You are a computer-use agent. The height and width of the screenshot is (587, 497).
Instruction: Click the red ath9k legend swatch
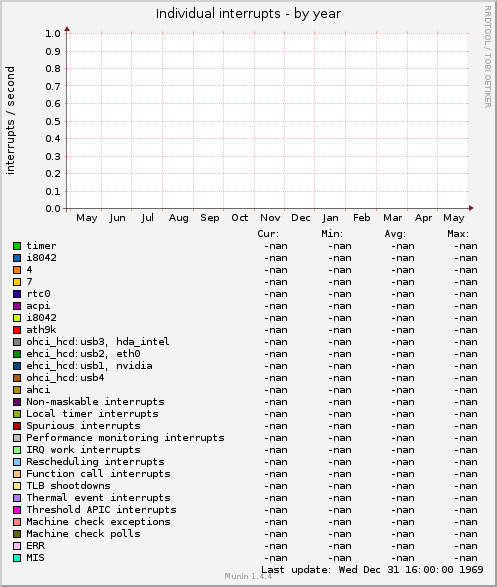click(17, 330)
